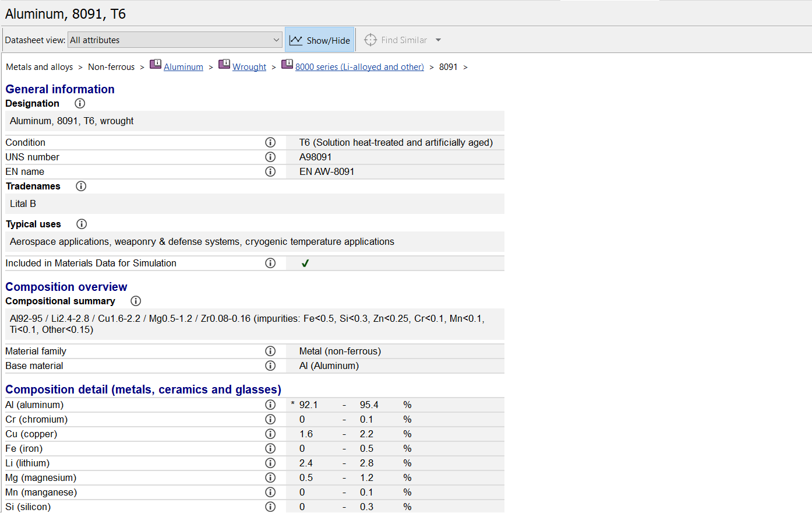
Task: Expand the Find Similar dropdown arrow
Action: (439, 40)
